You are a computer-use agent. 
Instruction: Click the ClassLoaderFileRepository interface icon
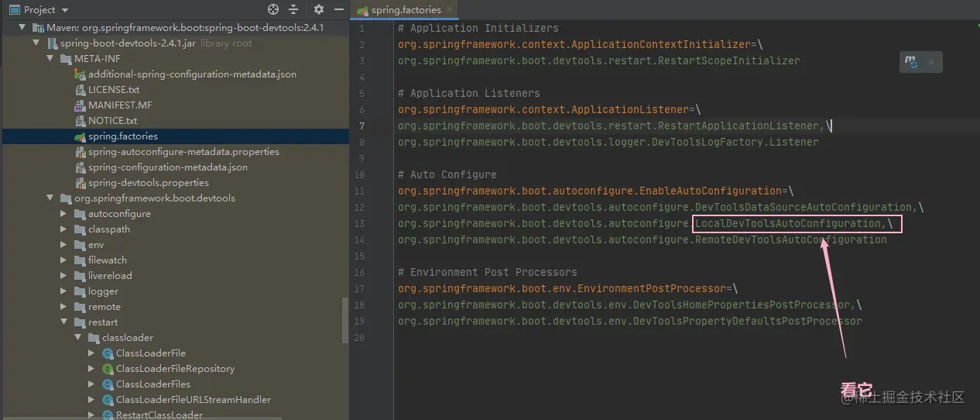108,369
